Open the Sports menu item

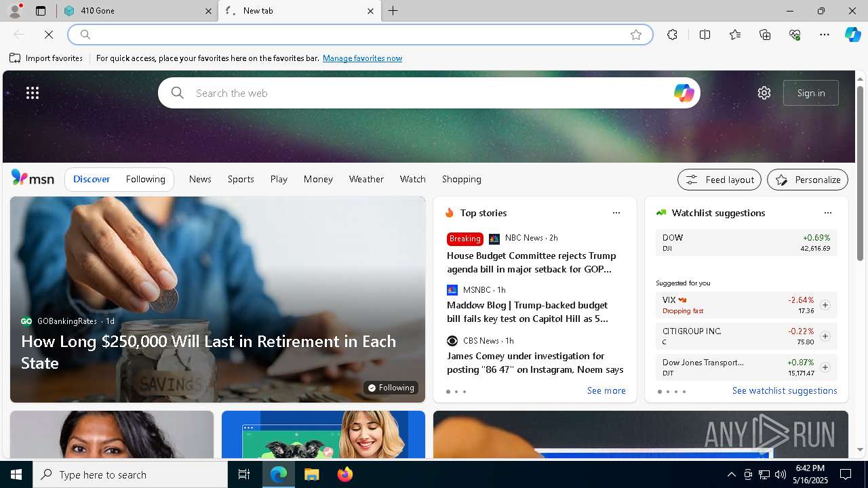click(x=241, y=179)
